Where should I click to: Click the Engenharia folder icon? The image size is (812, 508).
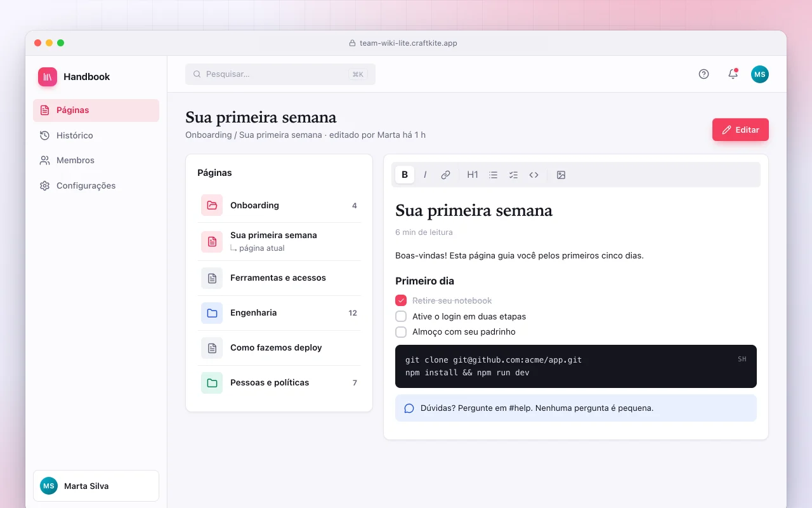pos(212,313)
